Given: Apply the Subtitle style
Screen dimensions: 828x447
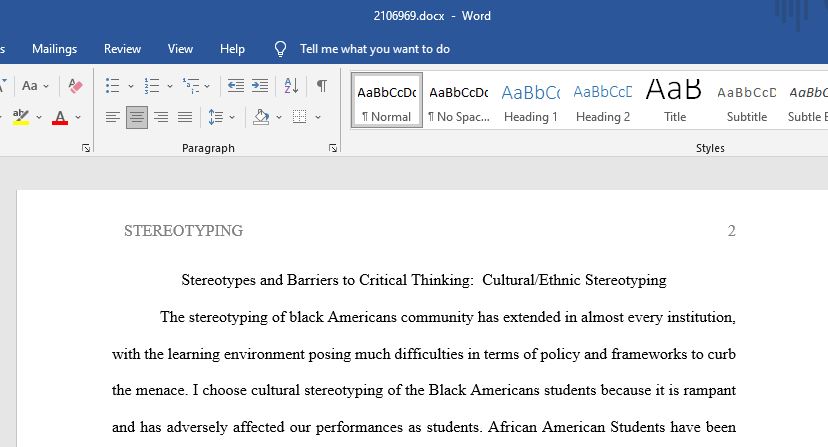Looking at the screenshot, I should point(747,100).
